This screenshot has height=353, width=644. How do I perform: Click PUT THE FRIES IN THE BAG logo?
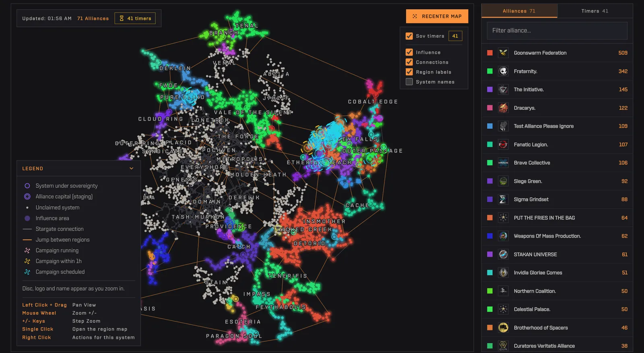click(x=503, y=218)
